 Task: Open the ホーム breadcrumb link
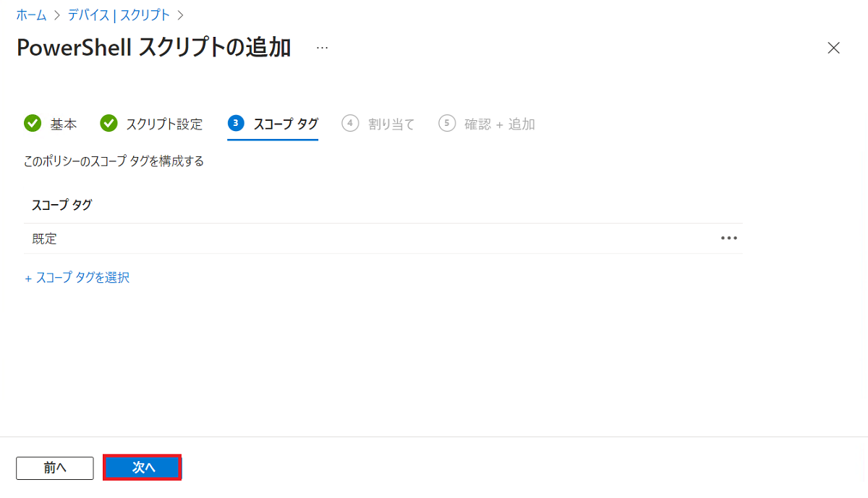click(32, 14)
